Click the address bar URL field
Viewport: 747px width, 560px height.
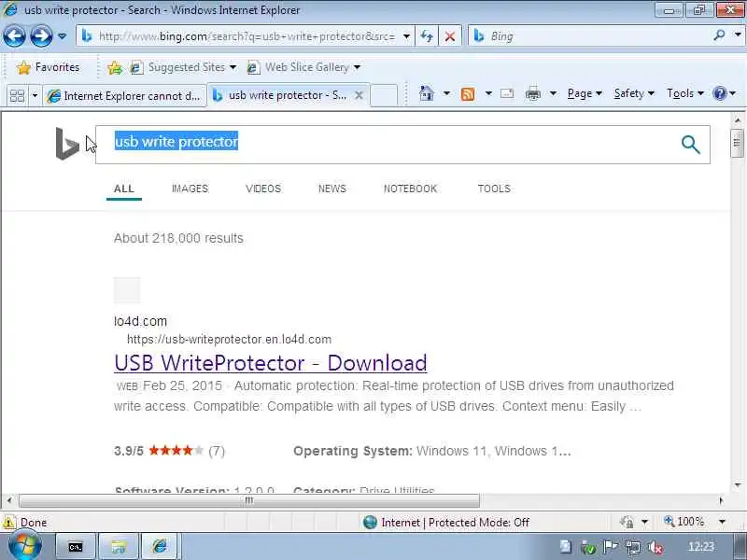pyautogui.click(x=247, y=36)
